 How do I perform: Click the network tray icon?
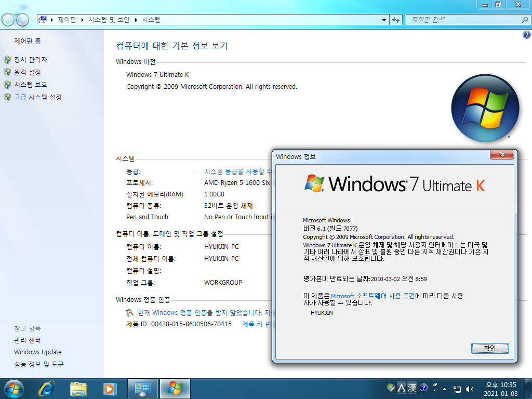tap(457, 389)
